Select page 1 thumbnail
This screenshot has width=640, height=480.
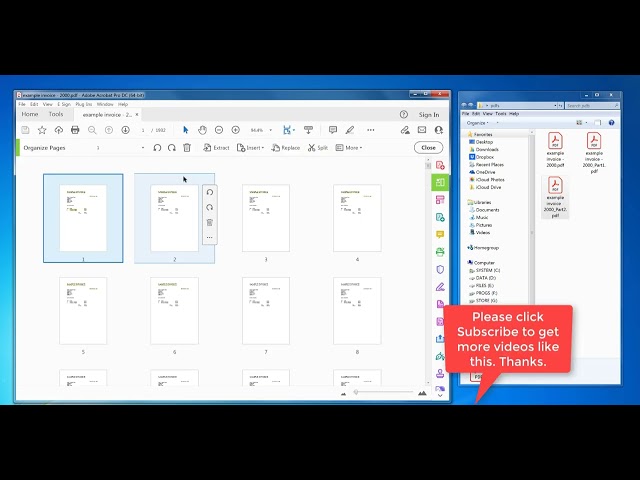point(83,218)
